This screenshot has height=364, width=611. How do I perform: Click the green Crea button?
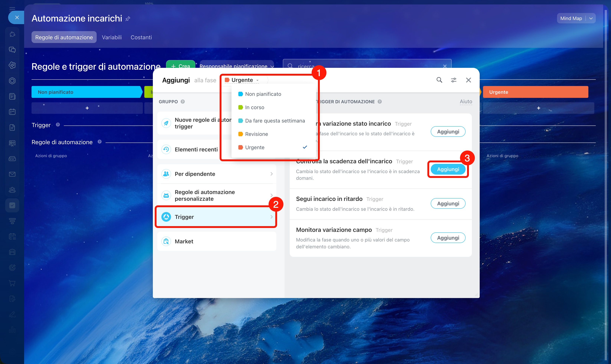pyautogui.click(x=181, y=65)
